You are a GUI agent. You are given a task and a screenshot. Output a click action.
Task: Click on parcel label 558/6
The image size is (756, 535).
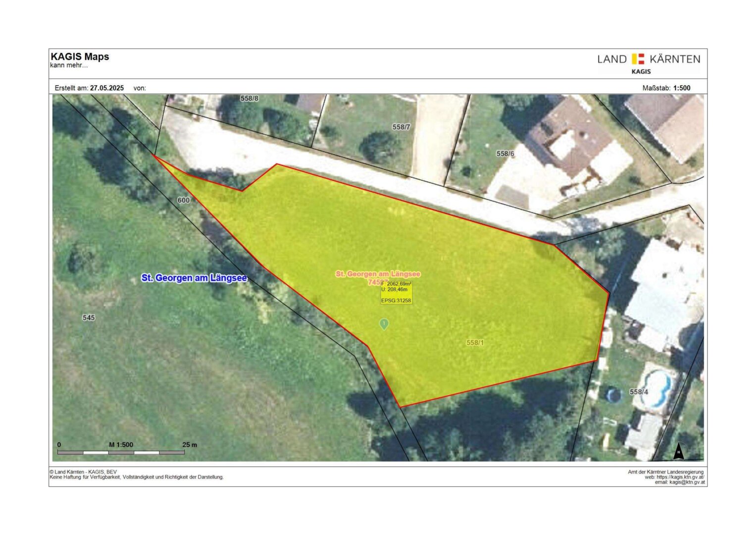505,154
